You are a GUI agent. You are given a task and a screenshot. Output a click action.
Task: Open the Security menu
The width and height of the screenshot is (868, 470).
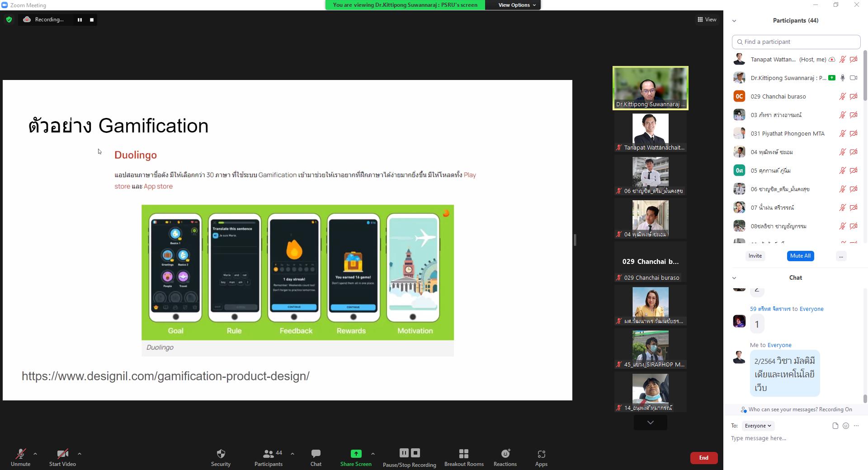point(221,457)
